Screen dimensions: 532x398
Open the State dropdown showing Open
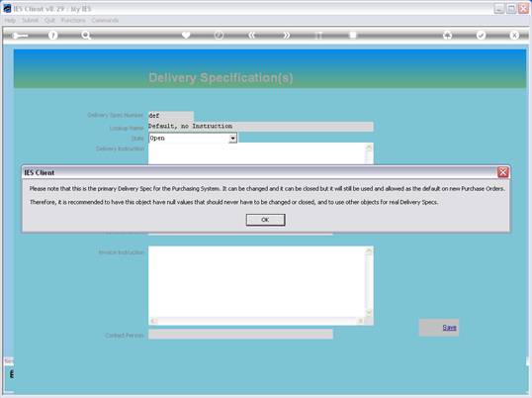coord(193,138)
